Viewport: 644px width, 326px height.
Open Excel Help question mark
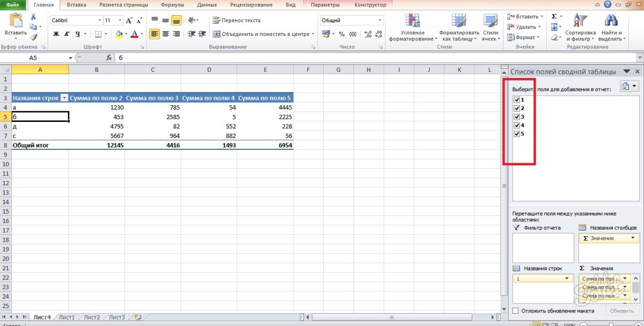[608, 4]
